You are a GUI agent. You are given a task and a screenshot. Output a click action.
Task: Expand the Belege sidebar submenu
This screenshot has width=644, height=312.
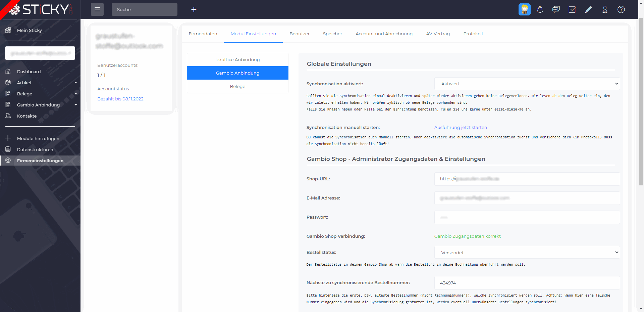coord(40,94)
